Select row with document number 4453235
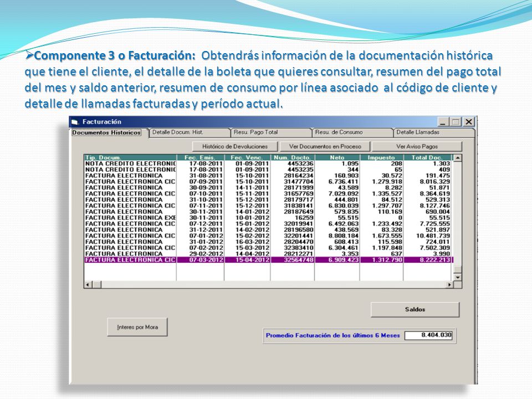 click(x=268, y=170)
